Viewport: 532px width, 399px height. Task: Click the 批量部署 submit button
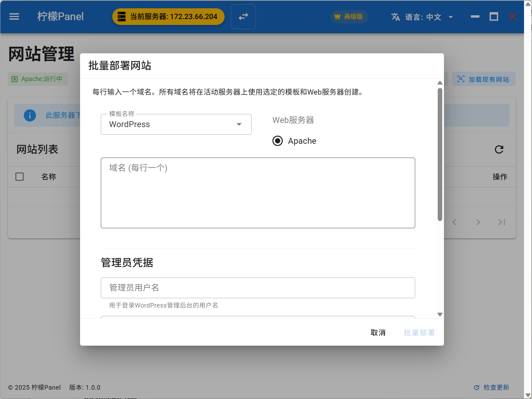(419, 333)
